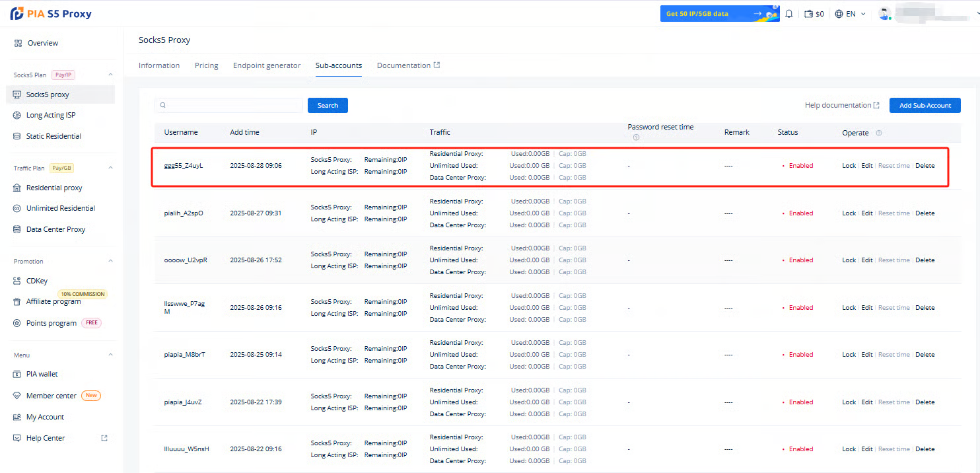Click the sub-account search input field
980x473 pixels.
[x=228, y=105]
